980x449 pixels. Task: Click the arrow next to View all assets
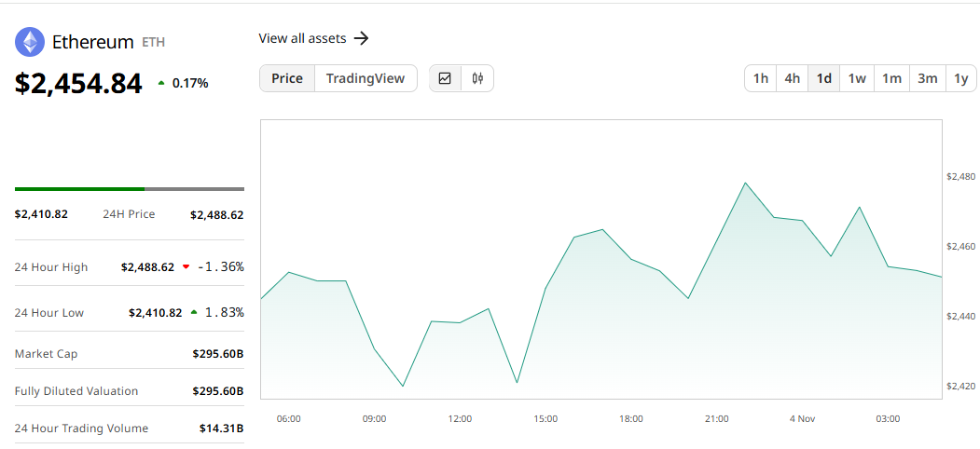coord(361,38)
